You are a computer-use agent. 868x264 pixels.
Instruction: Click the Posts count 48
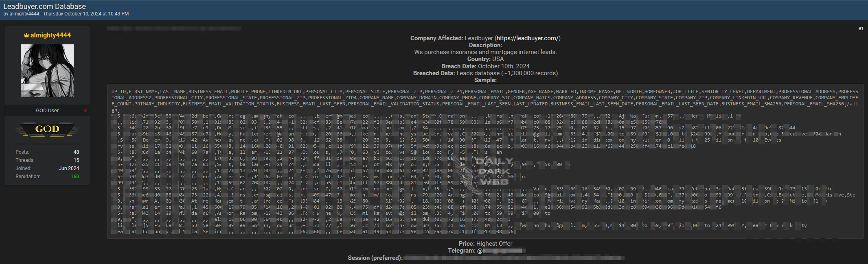click(77, 152)
